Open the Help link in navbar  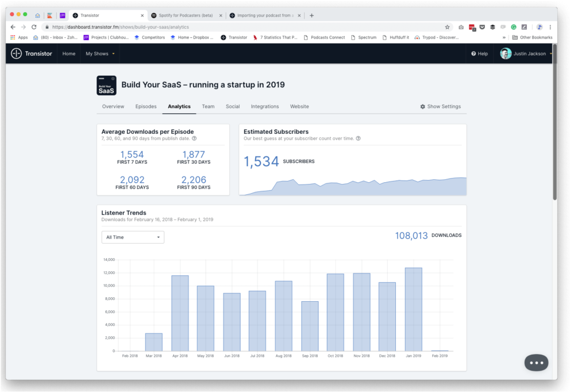coord(479,53)
